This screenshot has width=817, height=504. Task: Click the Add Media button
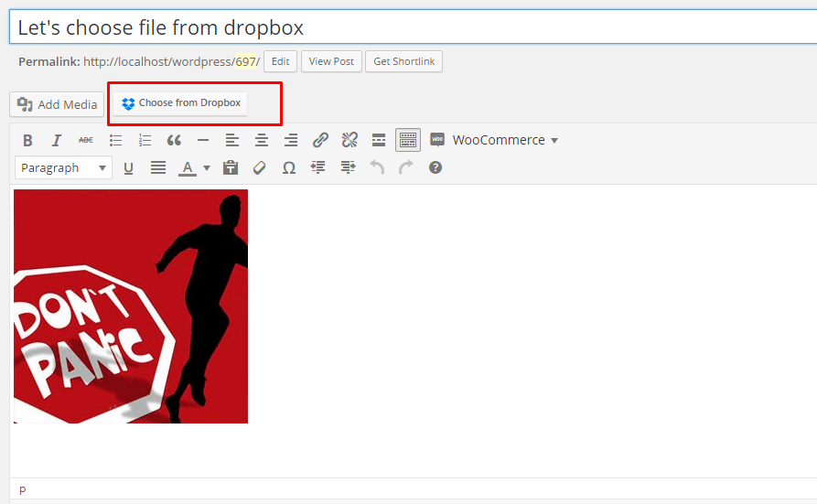point(57,104)
